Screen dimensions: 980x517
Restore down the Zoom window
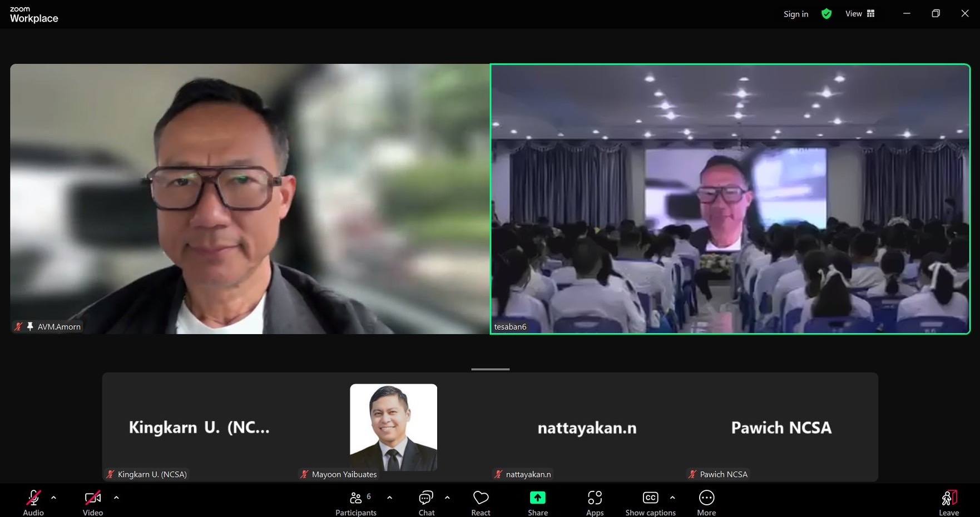point(936,13)
